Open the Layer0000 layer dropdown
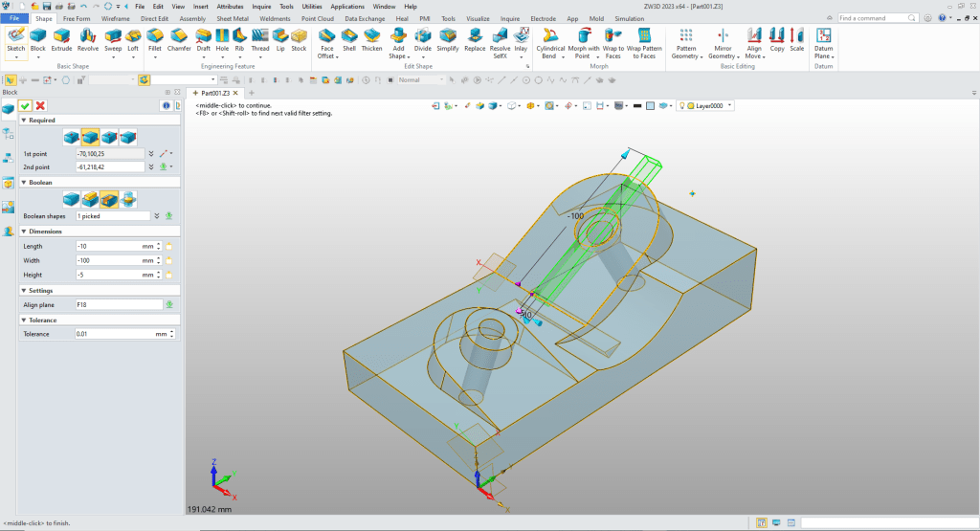Viewport: 980px width, 531px height. (729, 105)
